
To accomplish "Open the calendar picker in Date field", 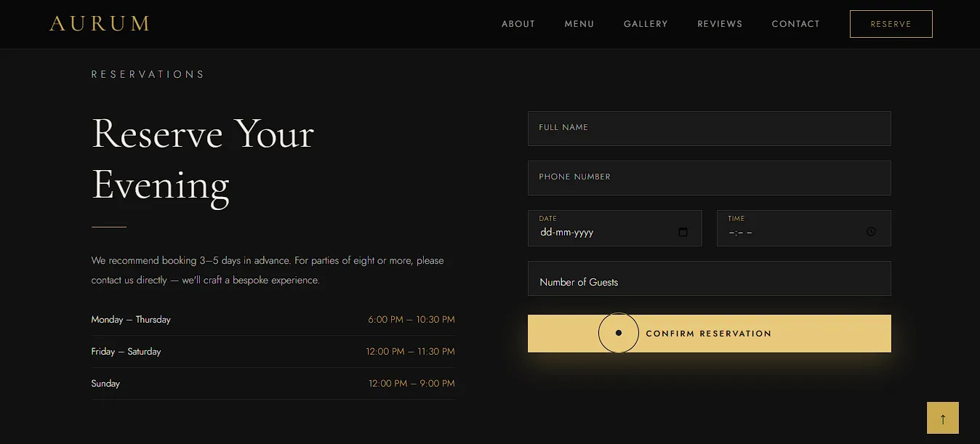I will [683, 233].
